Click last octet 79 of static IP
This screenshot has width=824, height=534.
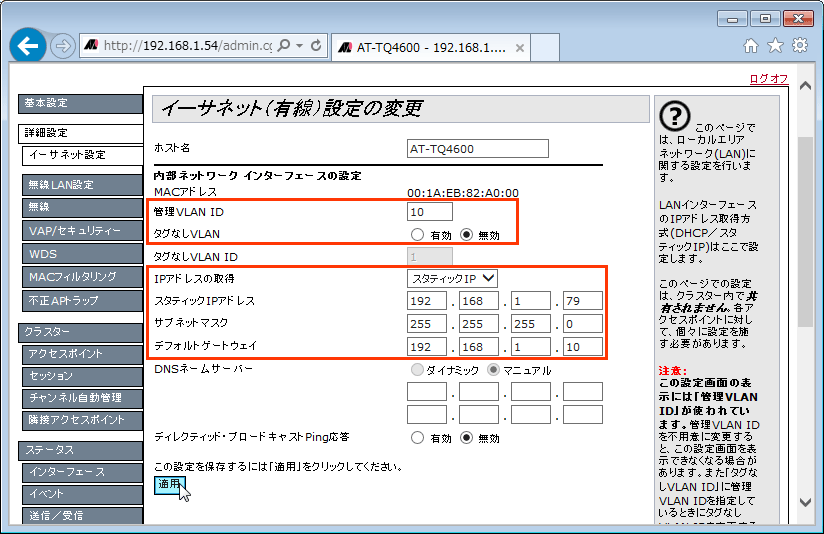click(583, 301)
